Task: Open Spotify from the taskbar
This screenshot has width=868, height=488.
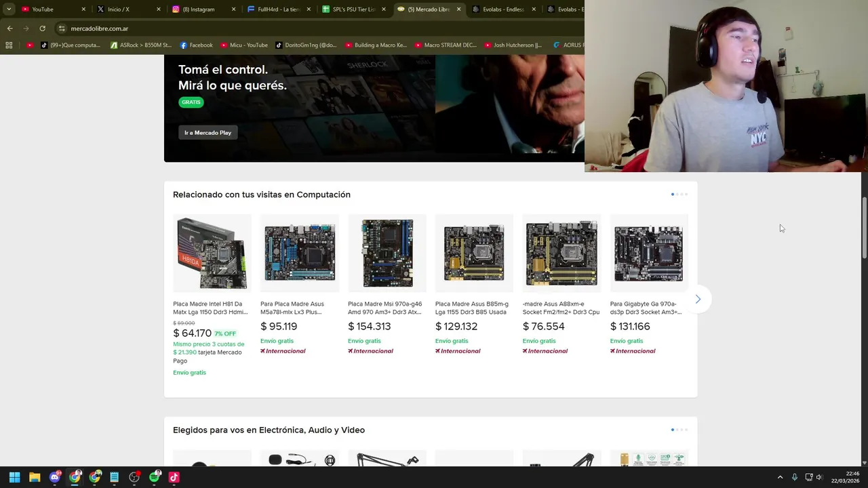Action: click(154, 477)
